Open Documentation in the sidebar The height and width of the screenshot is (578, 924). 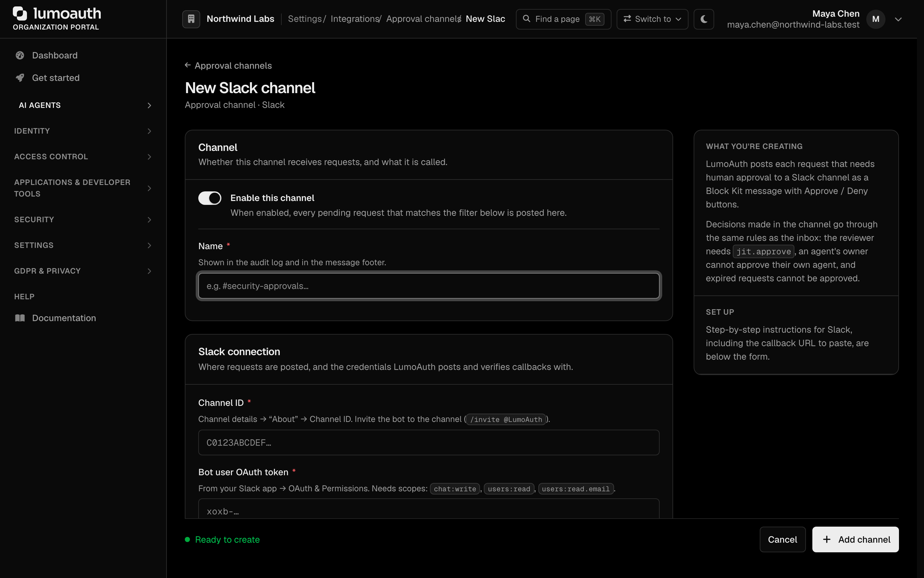[83, 318]
